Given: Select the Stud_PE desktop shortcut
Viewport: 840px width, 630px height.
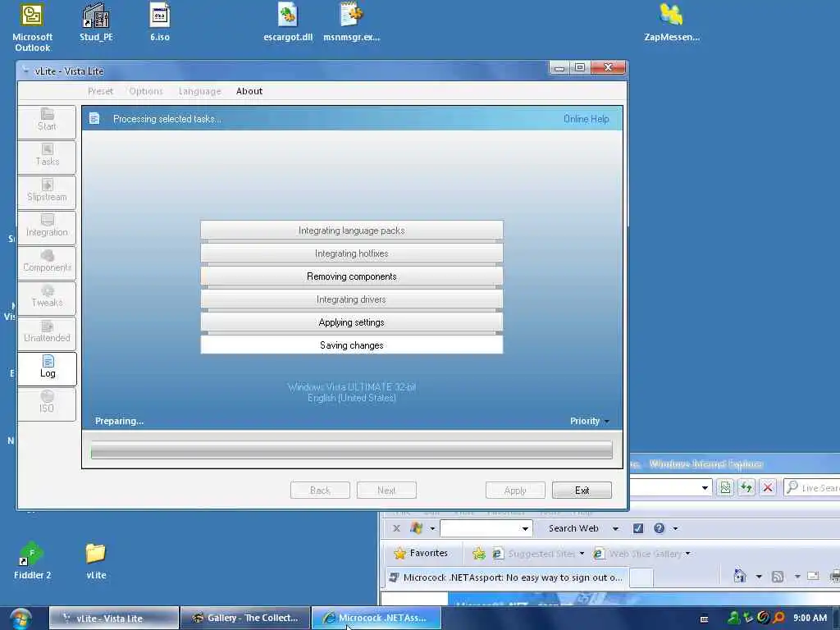Looking at the screenshot, I should pos(97,22).
